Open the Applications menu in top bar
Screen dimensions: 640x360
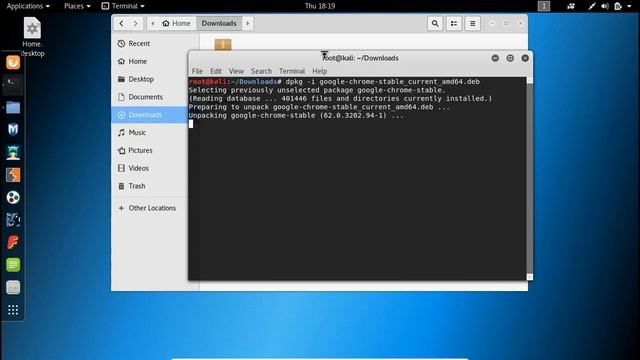(x=28, y=6)
